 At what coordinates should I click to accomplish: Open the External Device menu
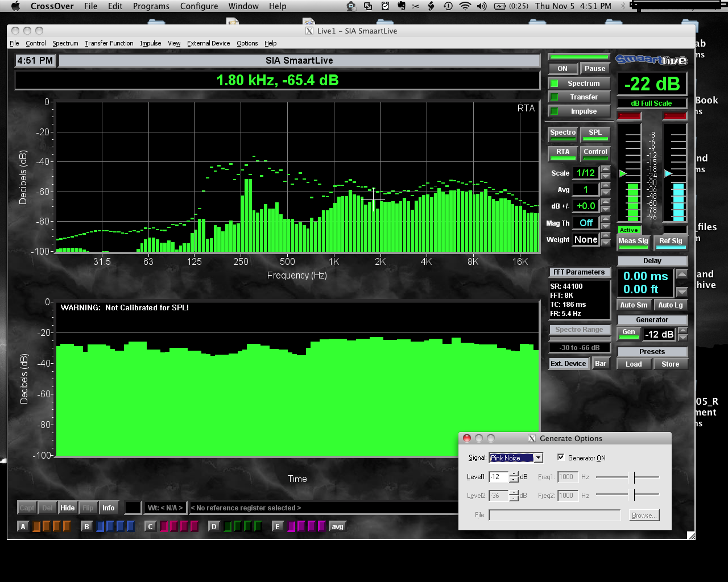(209, 43)
